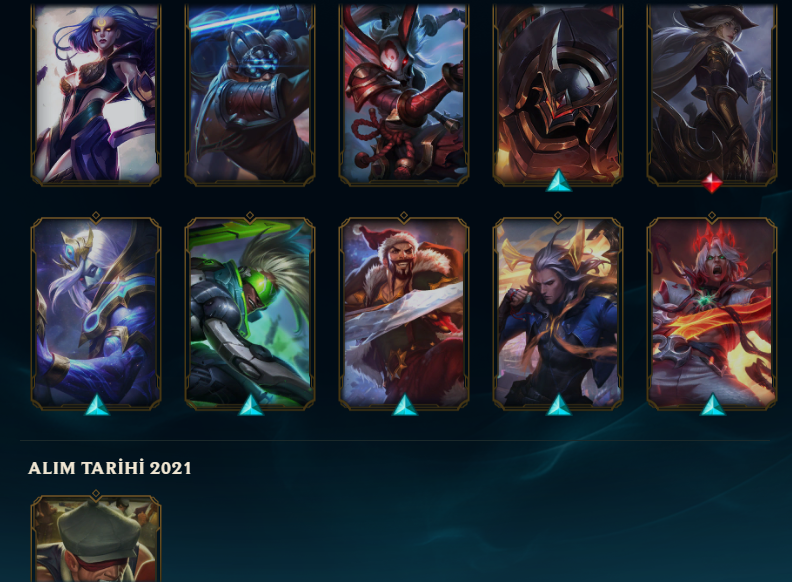792x582 pixels.
Task: Select the army-cap skin card
Action: tap(96, 539)
